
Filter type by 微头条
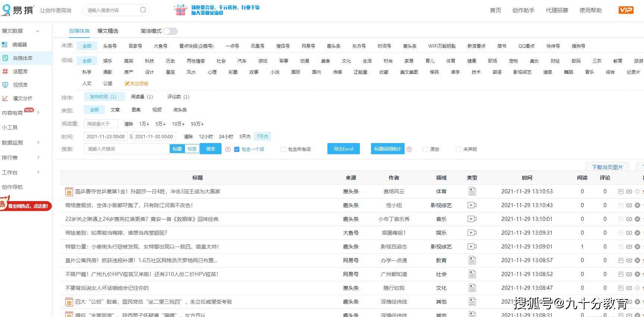(x=180, y=110)
